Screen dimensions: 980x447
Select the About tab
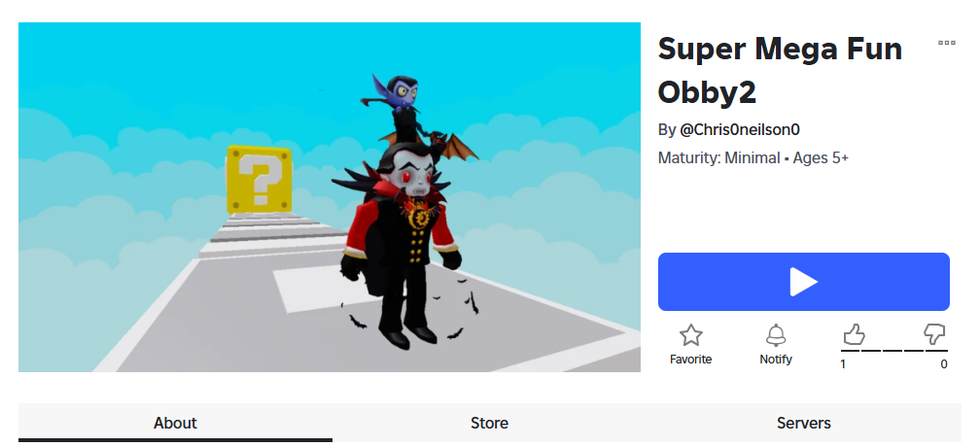click(x=175, y=423)
